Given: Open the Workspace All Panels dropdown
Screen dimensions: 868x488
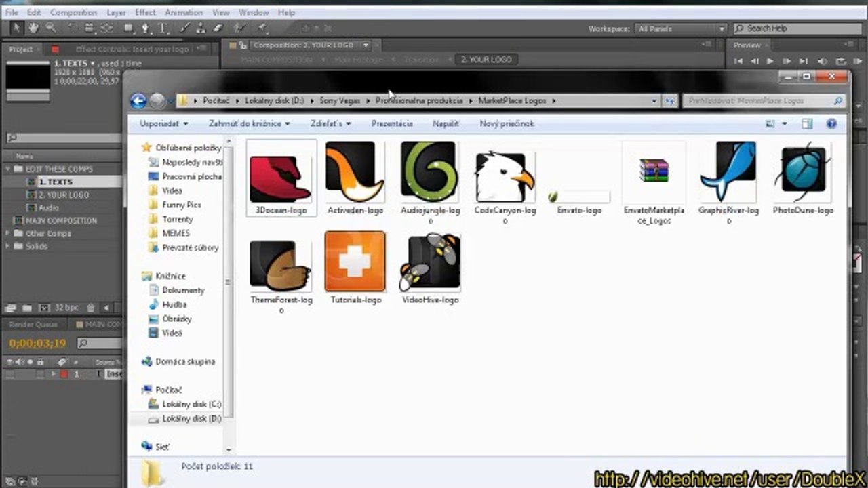Looking at the screenshot, I should [x=680, y=28].
